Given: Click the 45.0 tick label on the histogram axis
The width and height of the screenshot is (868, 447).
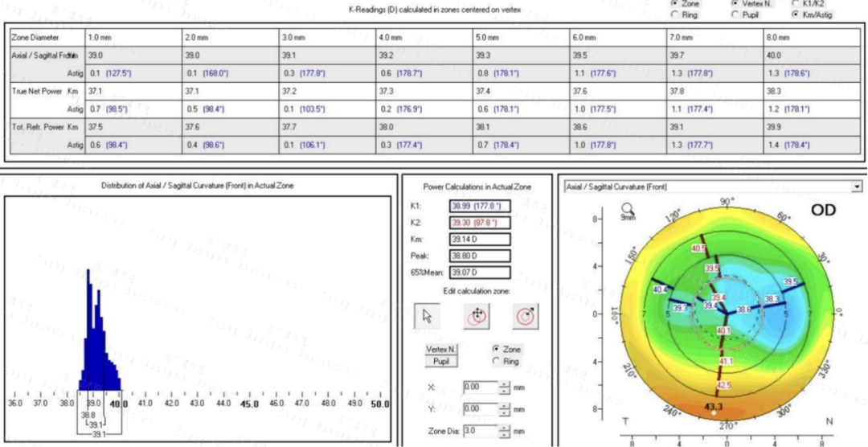Looking at the screenshot, I should coord(248,404).
